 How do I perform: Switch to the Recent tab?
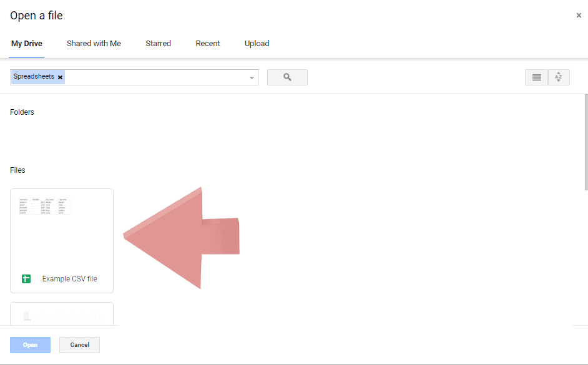[x=207, y=43]
